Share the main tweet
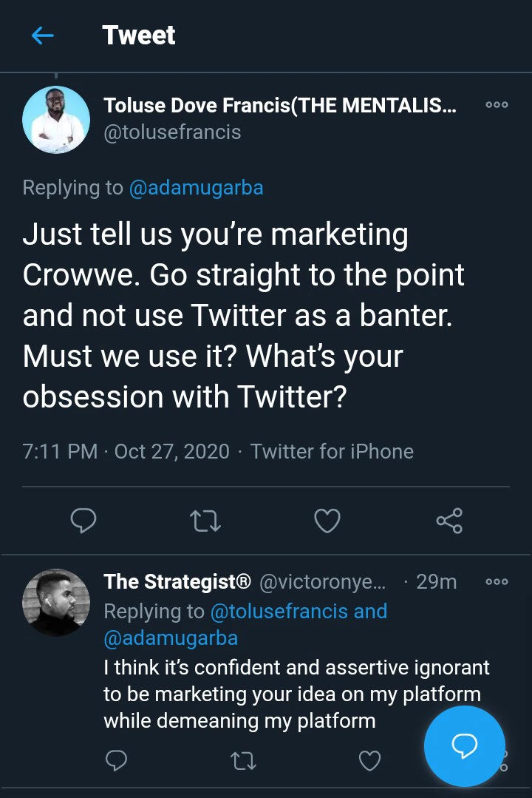 (449, 521)
